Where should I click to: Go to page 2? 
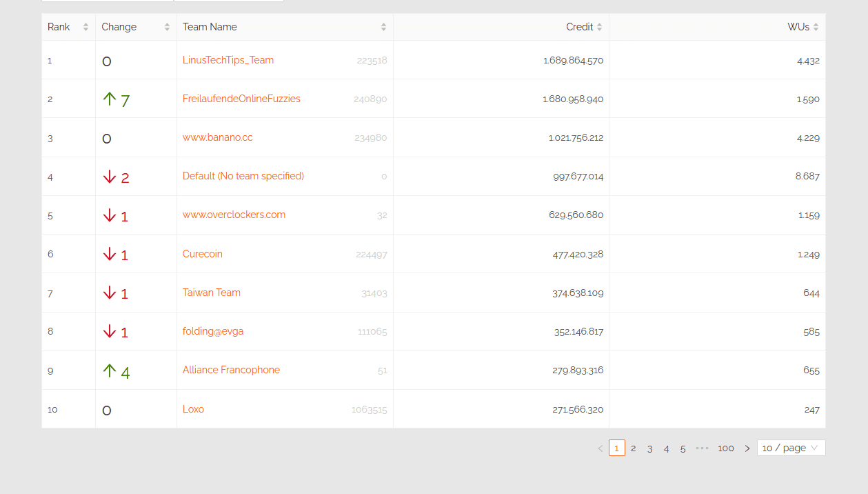coord(634,448)
